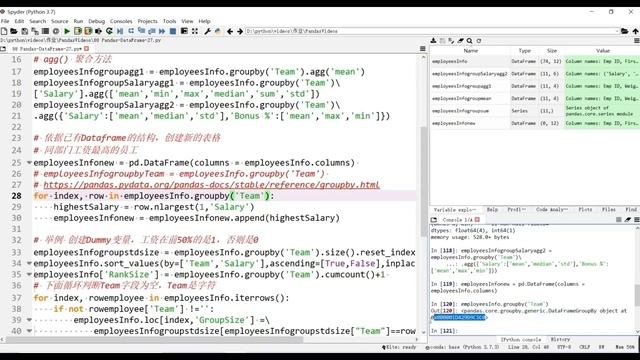Click Run cell and advance icon
The image size is (640, 360).
(88, 31)
